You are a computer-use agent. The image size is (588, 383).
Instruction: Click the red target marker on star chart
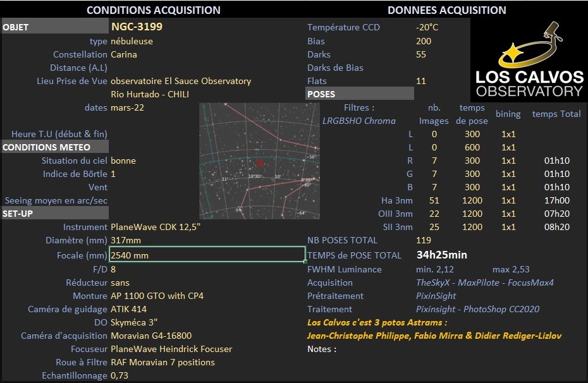[x=260, y=163]
